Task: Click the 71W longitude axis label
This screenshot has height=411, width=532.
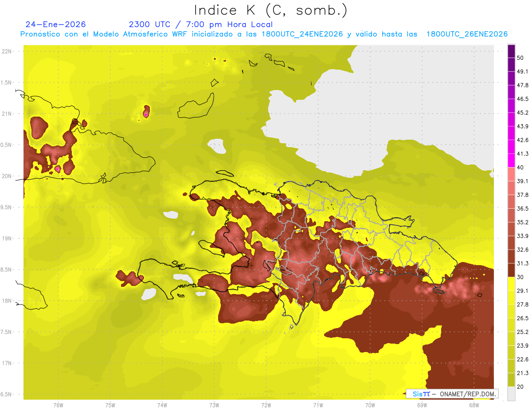Action: click(x=318, y=405)
